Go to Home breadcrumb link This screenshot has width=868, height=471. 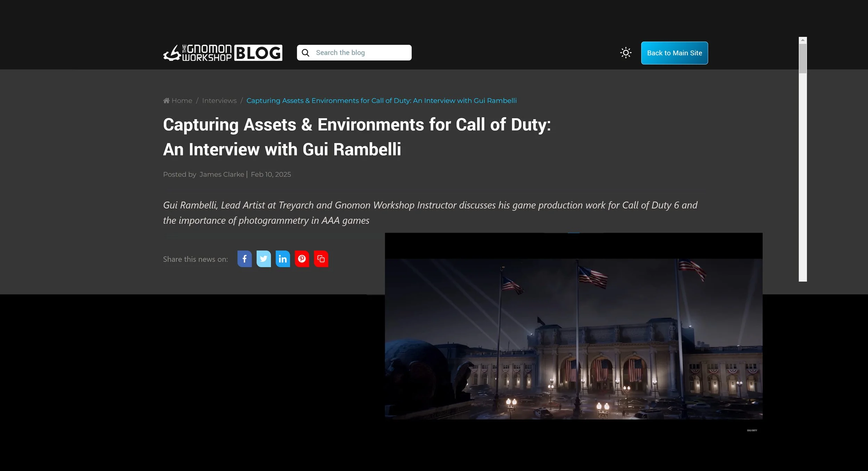(182, 101)
